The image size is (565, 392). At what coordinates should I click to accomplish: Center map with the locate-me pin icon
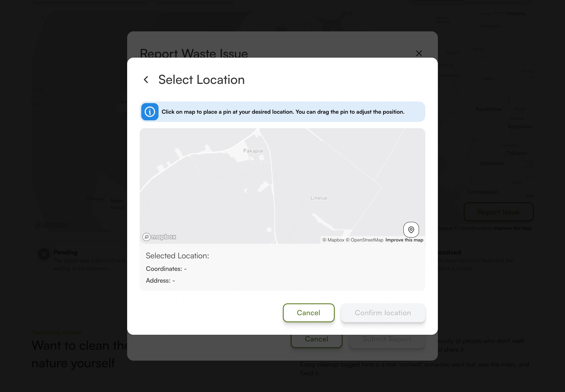[x=411, y=230]
